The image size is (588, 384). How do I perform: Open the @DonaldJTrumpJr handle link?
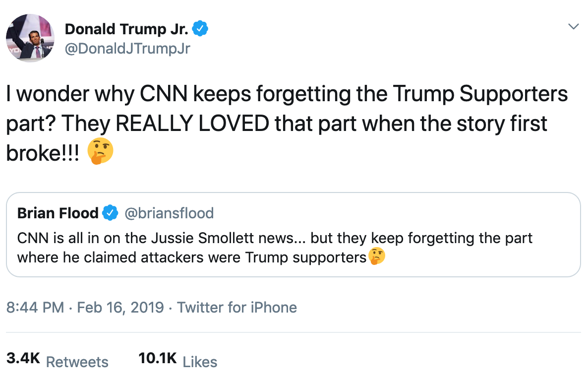[x=127, y=49]
